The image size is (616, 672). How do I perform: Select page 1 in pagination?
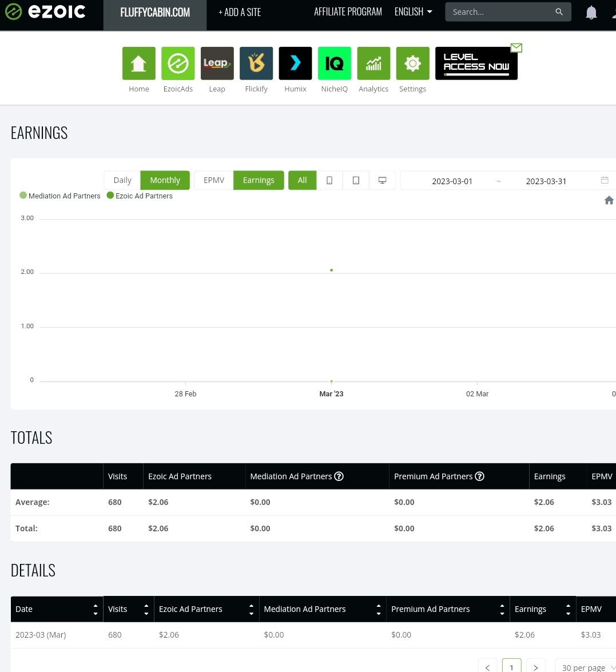pos(511,667)
